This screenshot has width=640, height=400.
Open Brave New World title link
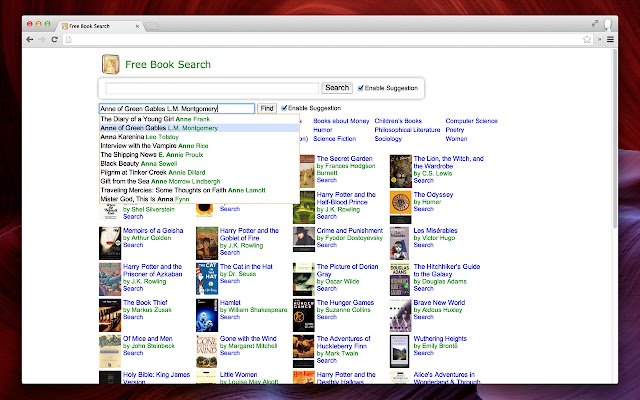pos(439,303)
